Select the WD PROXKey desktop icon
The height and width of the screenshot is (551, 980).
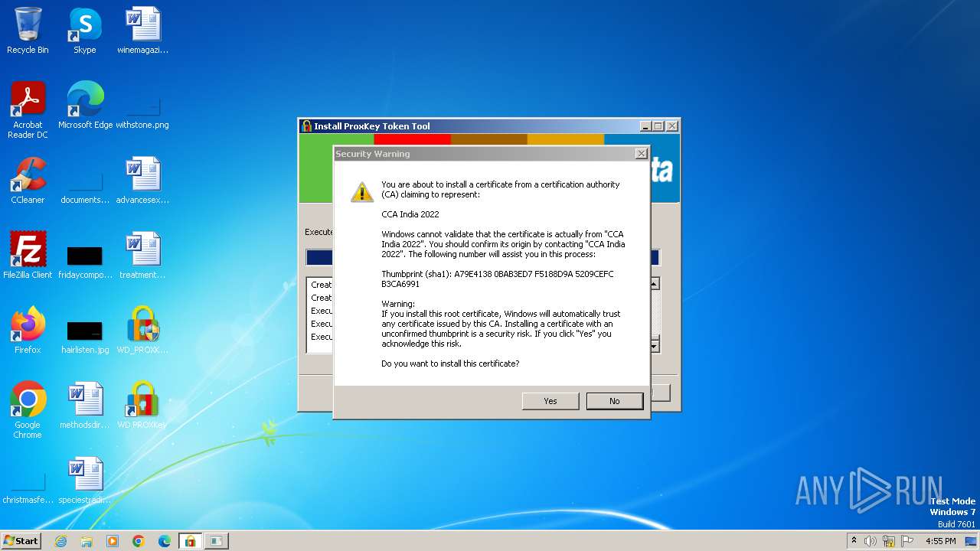point(142,405)
